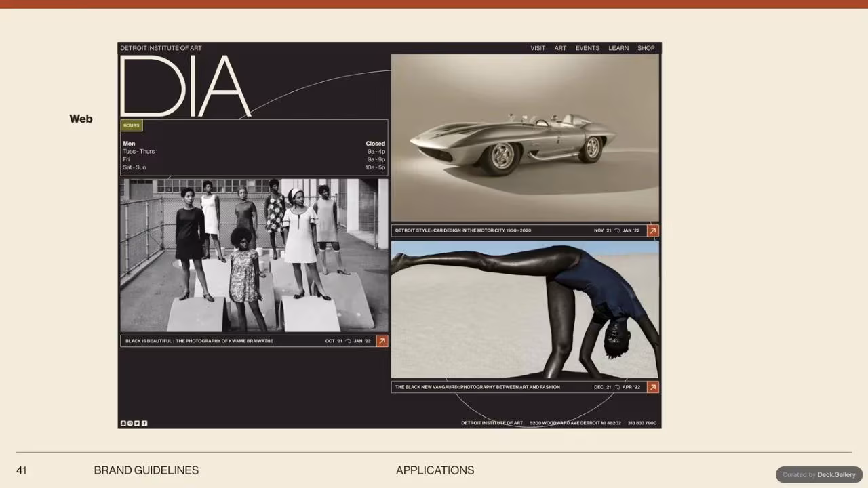The width and height of the screenshot is (868, 488).
Task: Click the APPLICATIONS footer label
Action: (x=435, y=470)
